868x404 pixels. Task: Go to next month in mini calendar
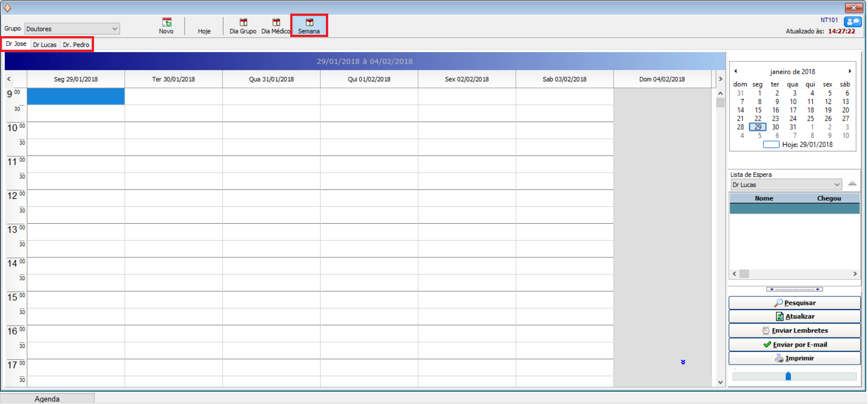pyautogui.click(x=850, y=71)
